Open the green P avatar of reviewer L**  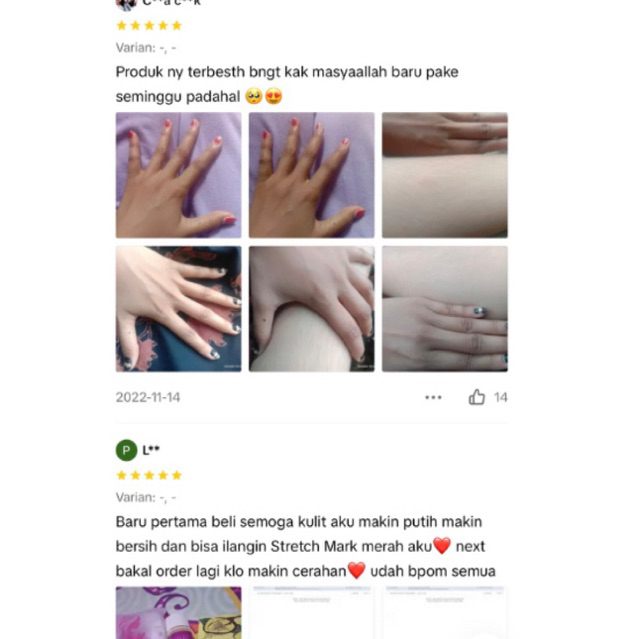tap(126, 450)
